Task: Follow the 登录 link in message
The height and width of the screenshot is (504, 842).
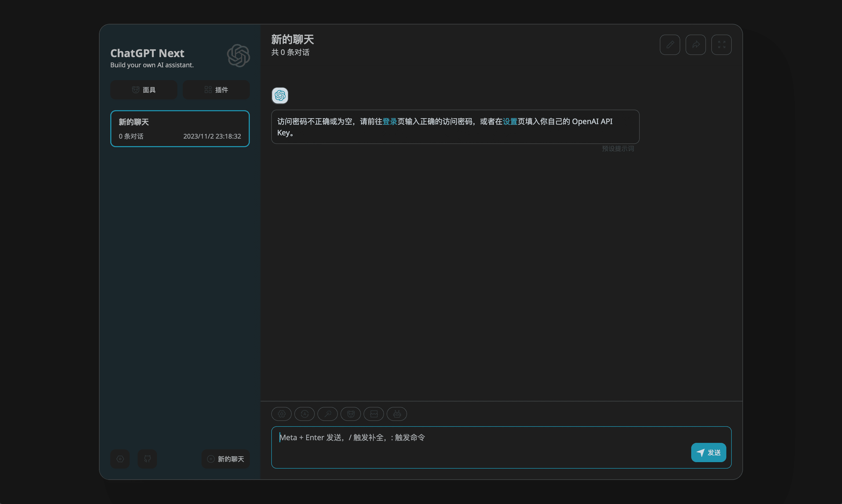Action: [390, 122]
